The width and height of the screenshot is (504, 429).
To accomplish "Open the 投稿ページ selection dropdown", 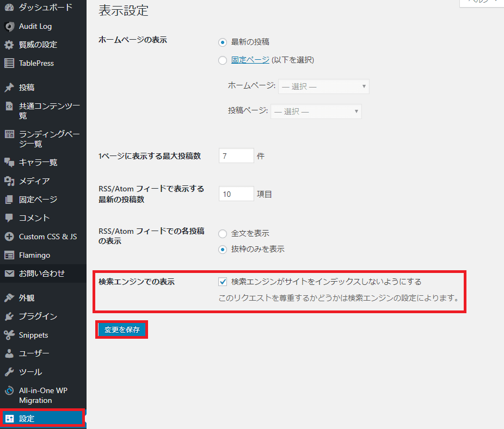I will [316, 111].
